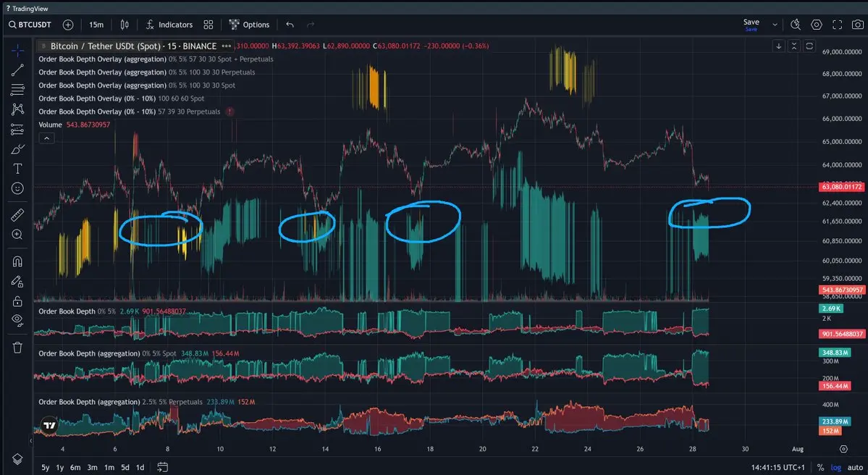Toggle stay in drawing mode
This screenshot has width=868, height=475.
(x=17, y=281)
